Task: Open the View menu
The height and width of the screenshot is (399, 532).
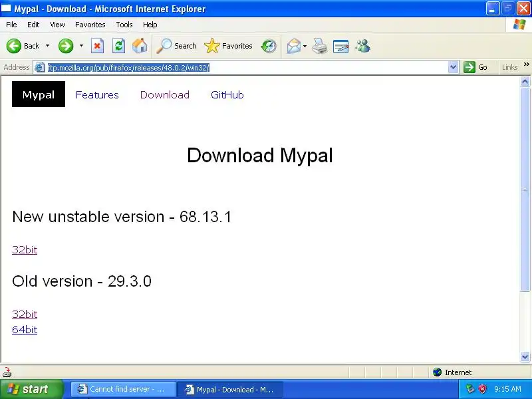Action: coord(57,25)
